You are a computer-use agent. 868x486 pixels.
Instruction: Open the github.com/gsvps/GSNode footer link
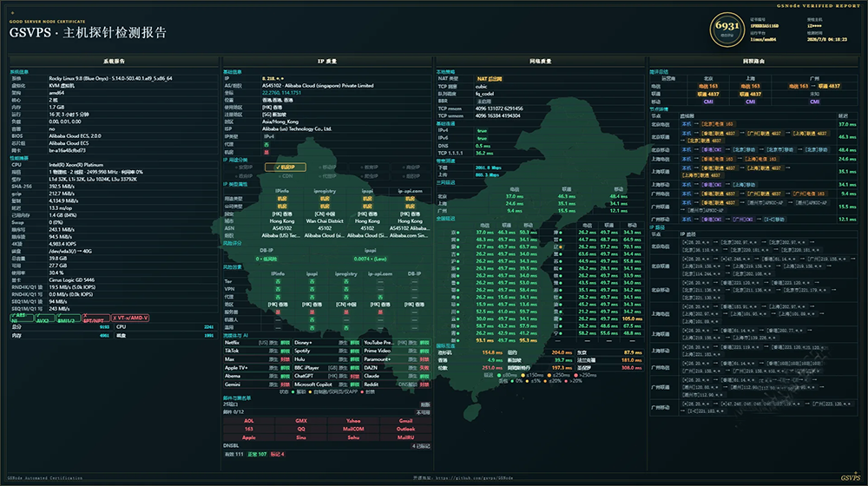475,477
